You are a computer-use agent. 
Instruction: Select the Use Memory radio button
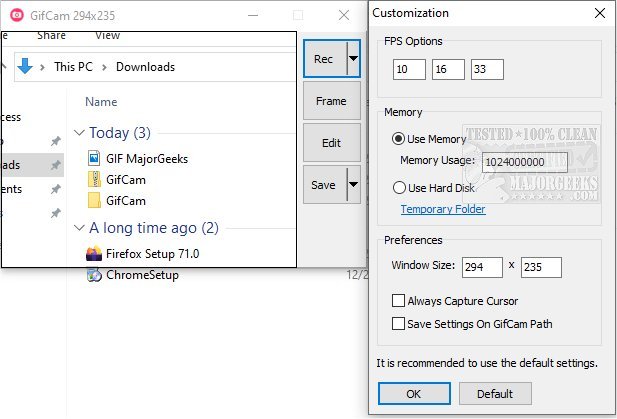(399, 139)
